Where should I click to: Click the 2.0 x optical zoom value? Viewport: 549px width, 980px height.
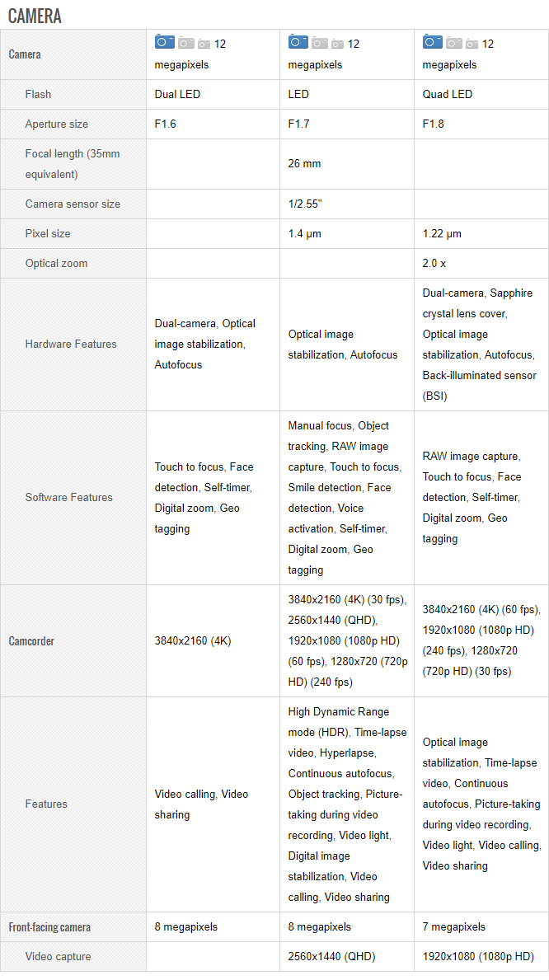(434, 264)
